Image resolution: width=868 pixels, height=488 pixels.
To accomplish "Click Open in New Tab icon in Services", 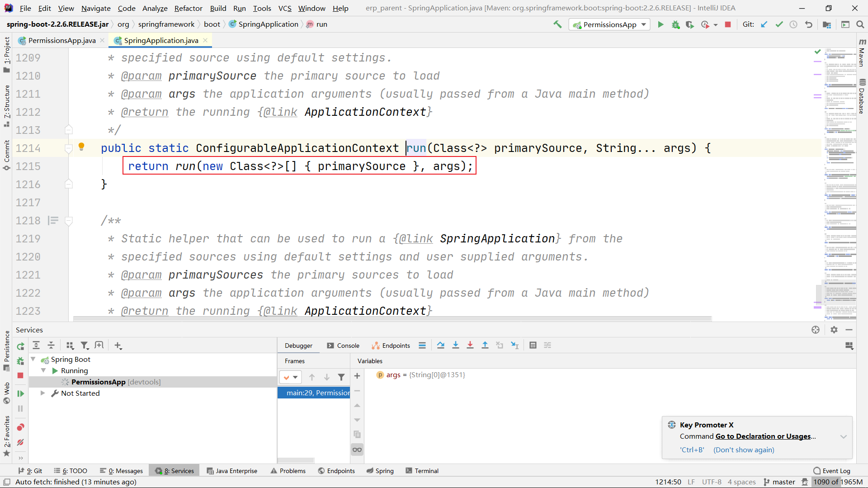I will click(99, 345).
